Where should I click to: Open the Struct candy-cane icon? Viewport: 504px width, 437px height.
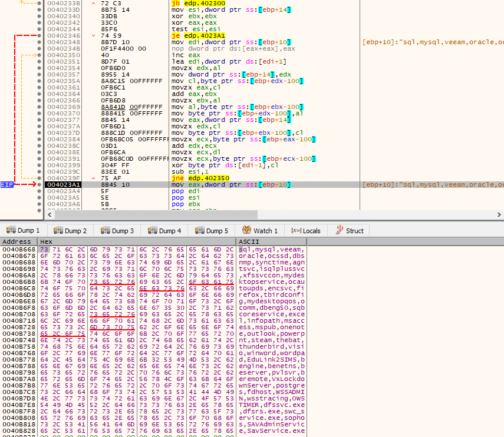pos(340,230)
